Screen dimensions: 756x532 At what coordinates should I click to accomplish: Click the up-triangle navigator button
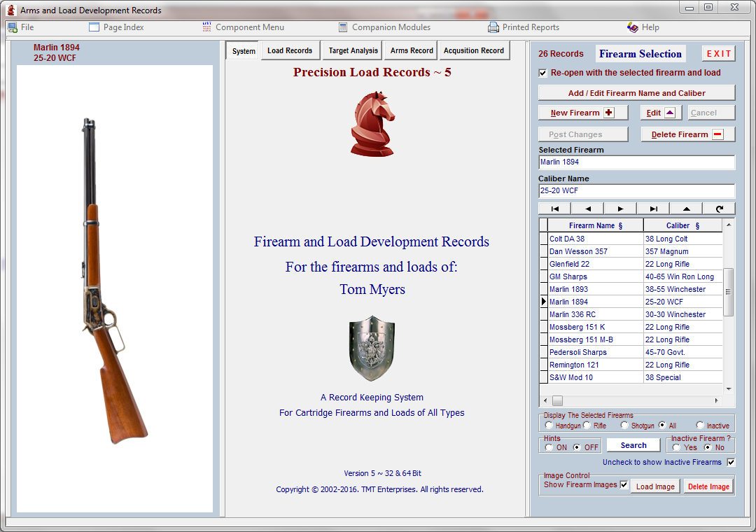point(686,209)
